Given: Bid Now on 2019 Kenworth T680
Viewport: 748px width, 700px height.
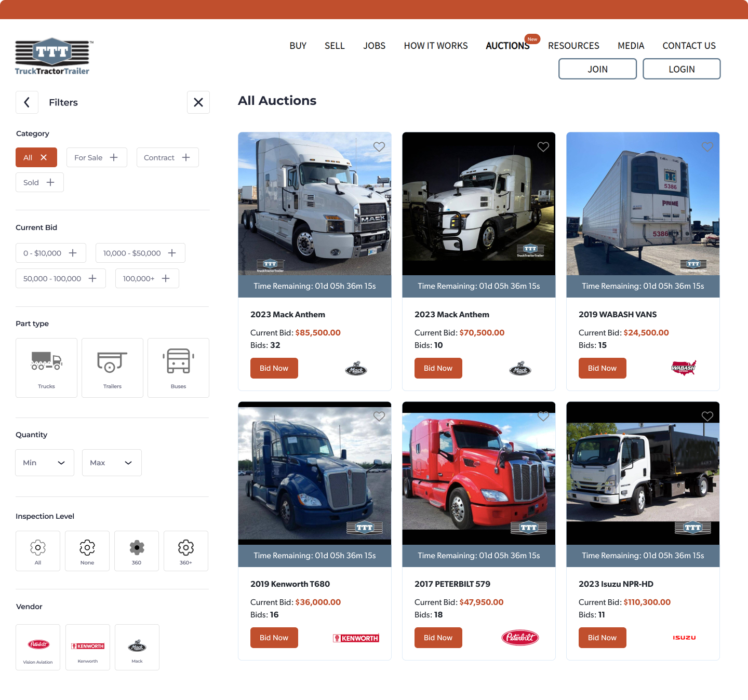Looking at the screenshot, I should point(274,638).
